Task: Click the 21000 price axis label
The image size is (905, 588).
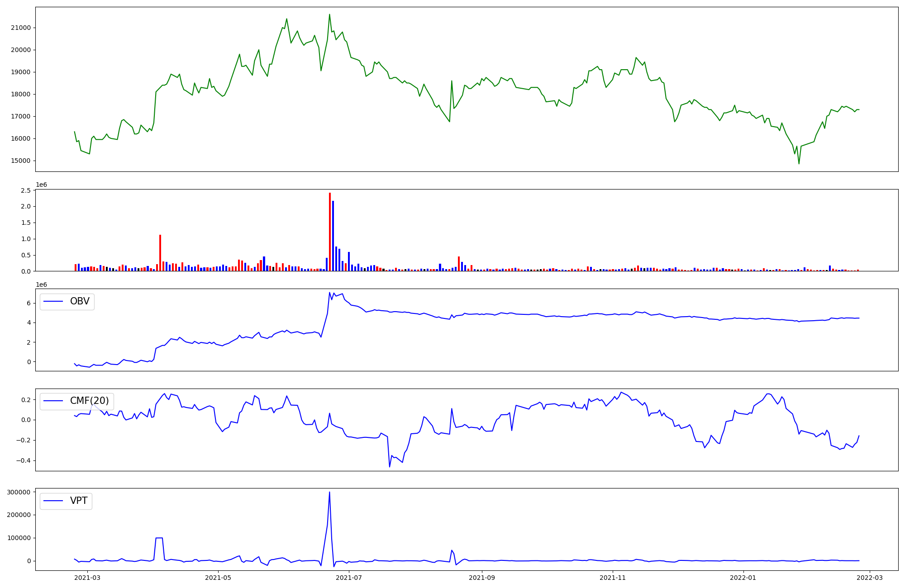Action: pos(21,28)
